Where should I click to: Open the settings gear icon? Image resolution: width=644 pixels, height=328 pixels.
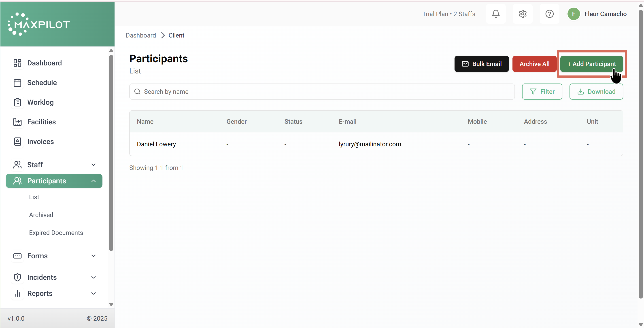tap(523, 14)
